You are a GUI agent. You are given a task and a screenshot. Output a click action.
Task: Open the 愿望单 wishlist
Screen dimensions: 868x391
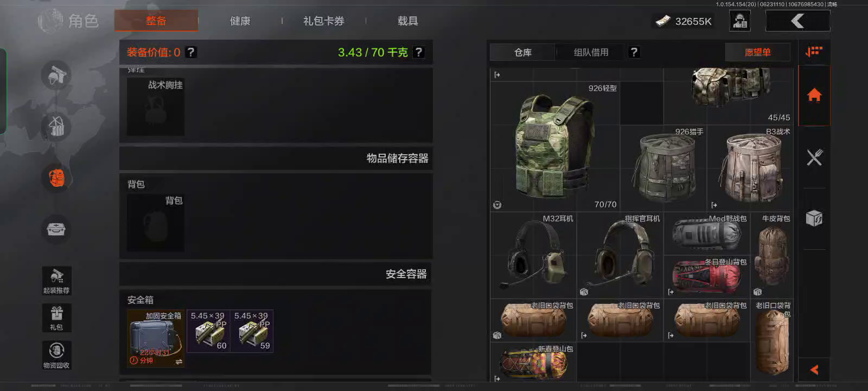pos(757,52)
